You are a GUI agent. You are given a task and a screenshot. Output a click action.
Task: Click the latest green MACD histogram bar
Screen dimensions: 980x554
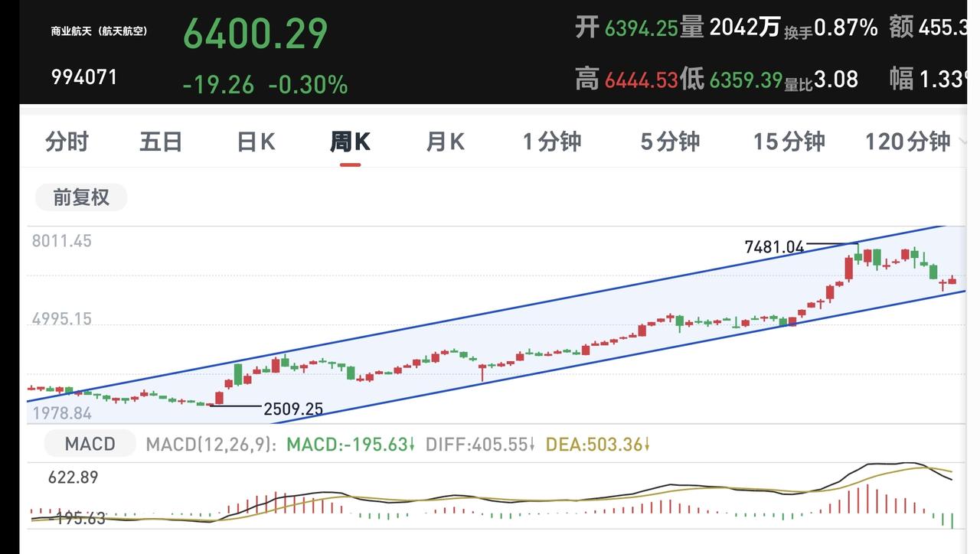click(952, 520)
